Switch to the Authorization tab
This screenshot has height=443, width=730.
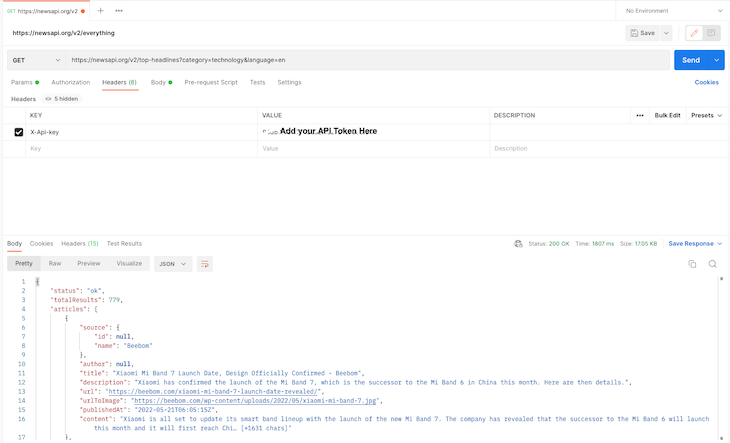pyautogui.click(x=70, y=82)
